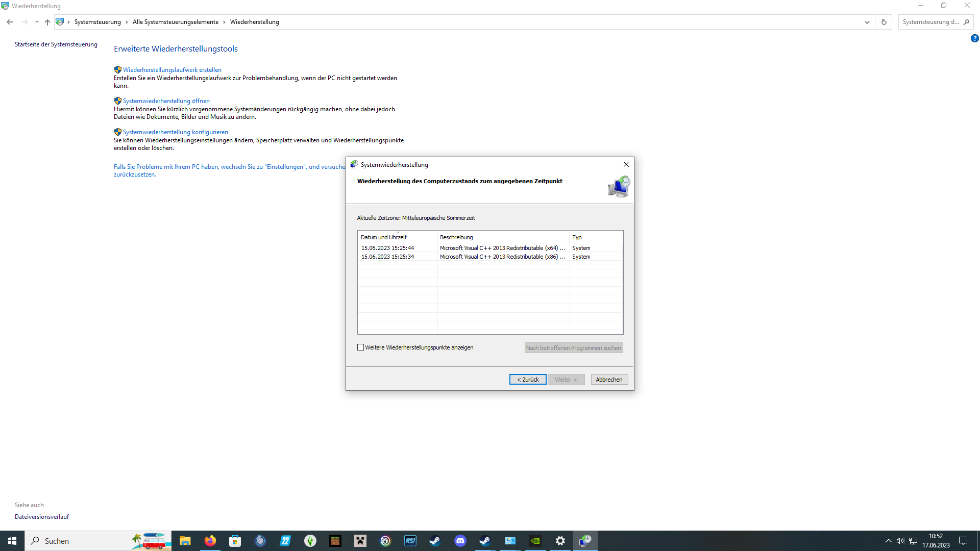Click the volume icon in the system tray
The height and width of the screenshot is (551, 980).
[x=900, y=541]
